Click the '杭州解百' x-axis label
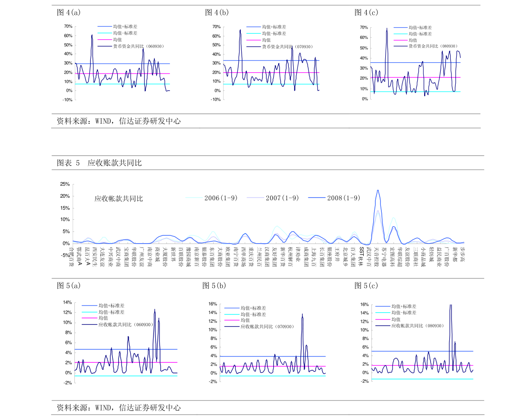515x420 pixels. [x=290, y=257]
